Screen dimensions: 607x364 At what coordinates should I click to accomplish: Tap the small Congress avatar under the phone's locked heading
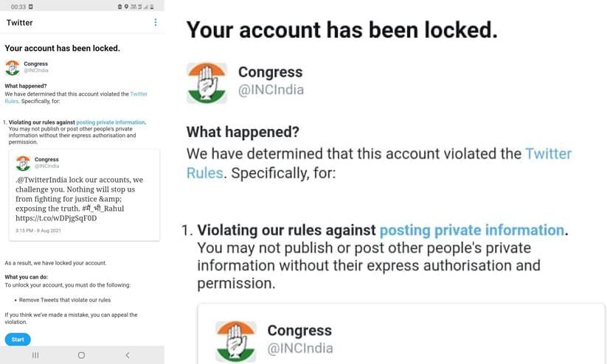12,68
